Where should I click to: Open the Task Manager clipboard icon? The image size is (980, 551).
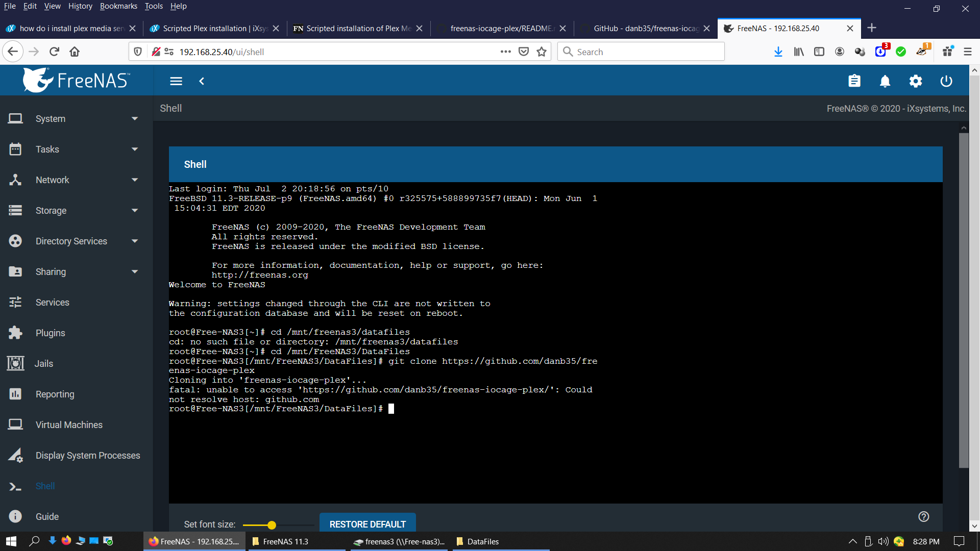pyautogui.click(x=854, y=81)
